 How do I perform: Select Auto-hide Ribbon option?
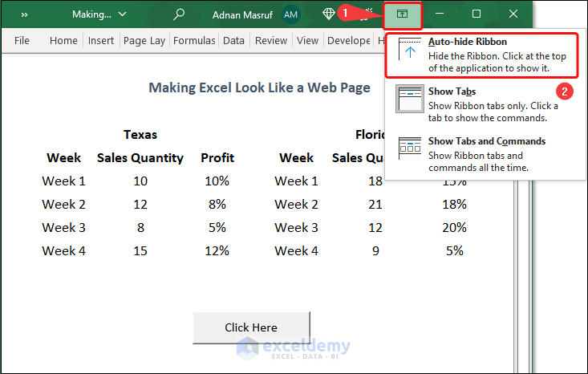(x=482, y=55)
